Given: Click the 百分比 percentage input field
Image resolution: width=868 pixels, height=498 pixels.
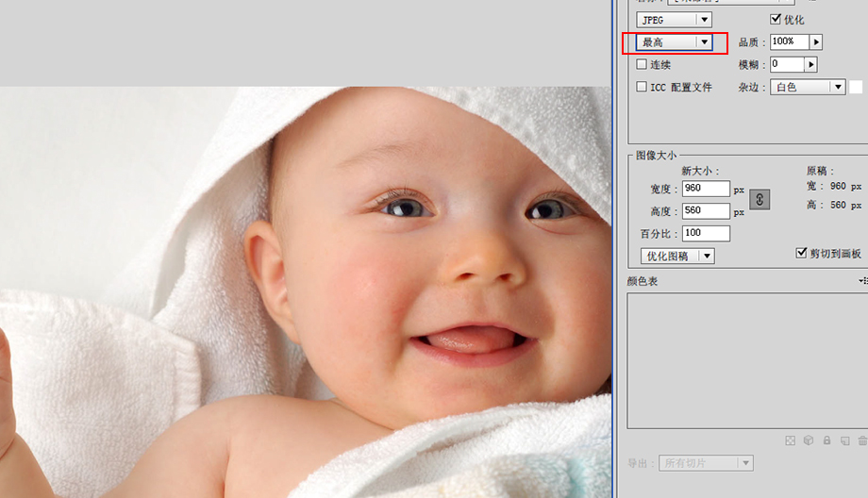Looking at the screenshot, I should pyautogui.click(x=706, y=233).
